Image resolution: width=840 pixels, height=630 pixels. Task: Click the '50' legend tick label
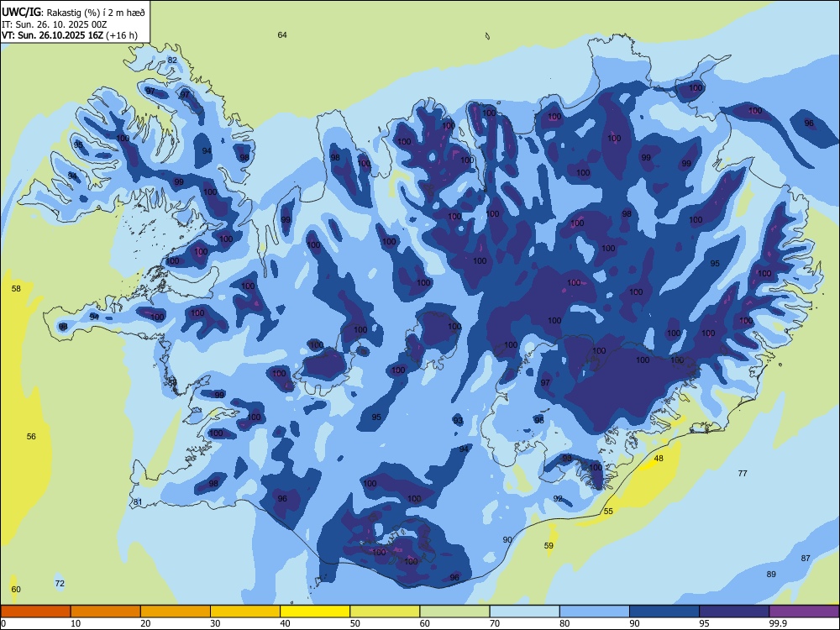click(x=355, y=623)
